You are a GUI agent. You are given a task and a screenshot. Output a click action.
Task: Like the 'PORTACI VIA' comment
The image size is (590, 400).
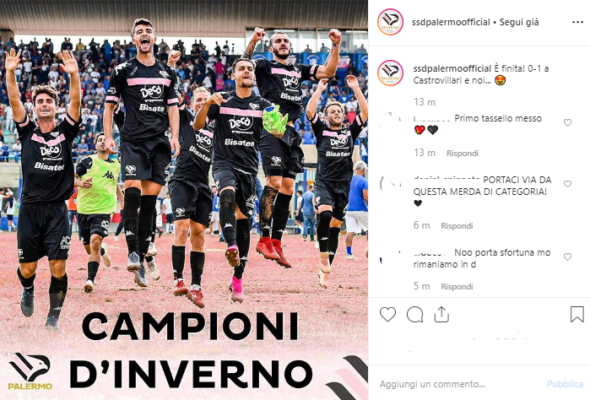tap(567, 184)
